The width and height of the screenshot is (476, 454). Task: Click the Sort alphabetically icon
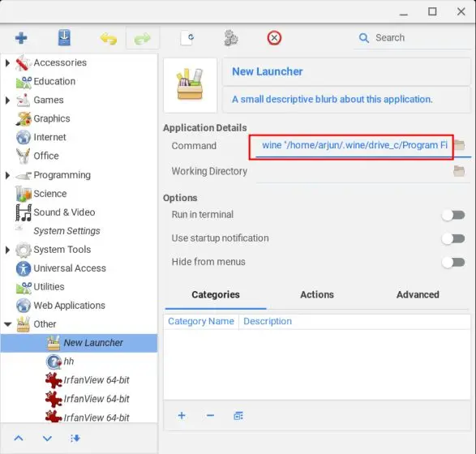75,439
